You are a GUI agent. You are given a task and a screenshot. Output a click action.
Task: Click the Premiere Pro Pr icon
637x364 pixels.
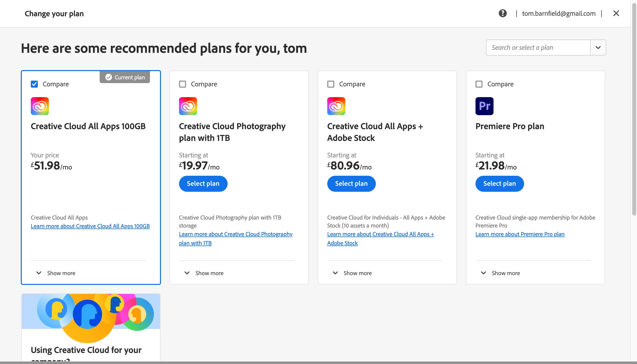(484, 106)
